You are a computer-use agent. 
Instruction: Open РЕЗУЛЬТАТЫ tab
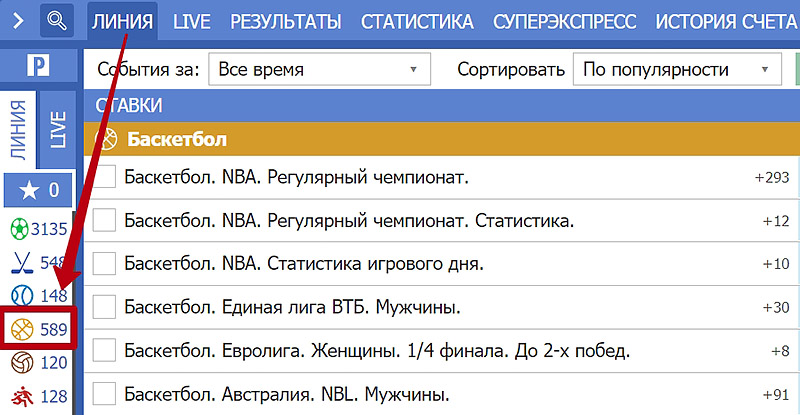point(286,21)
